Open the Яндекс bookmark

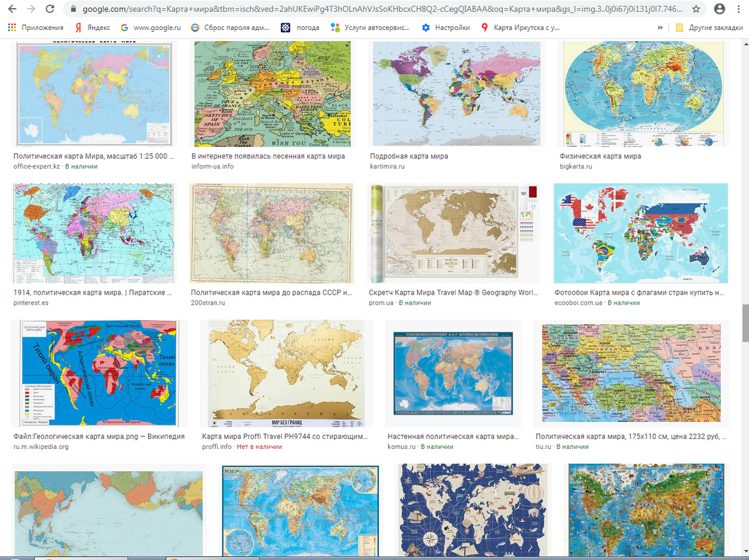point(92,28)
